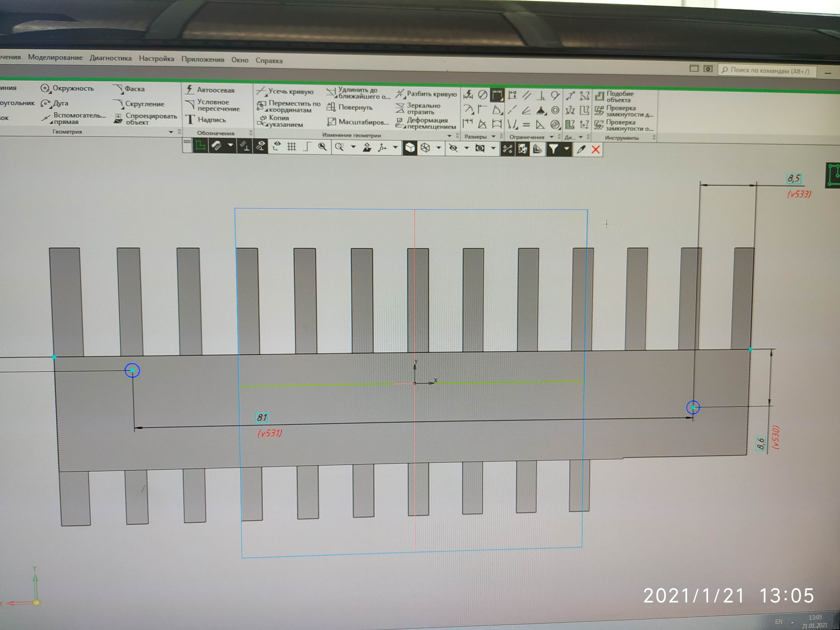840x630 pixels.
Task: Toggle the grid display icon
Action: (x=292, y=147)
